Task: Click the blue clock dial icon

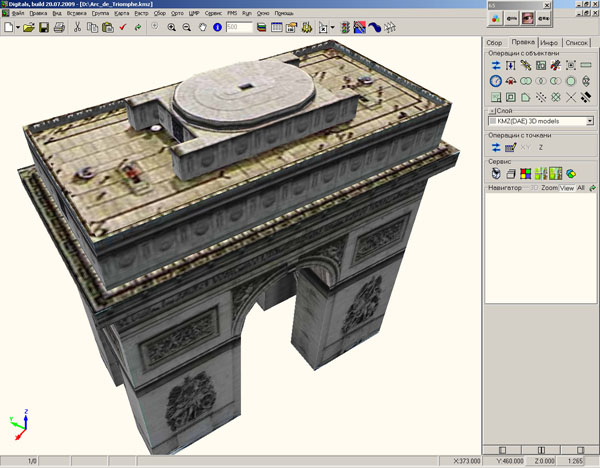Action: tap(496, 81)
